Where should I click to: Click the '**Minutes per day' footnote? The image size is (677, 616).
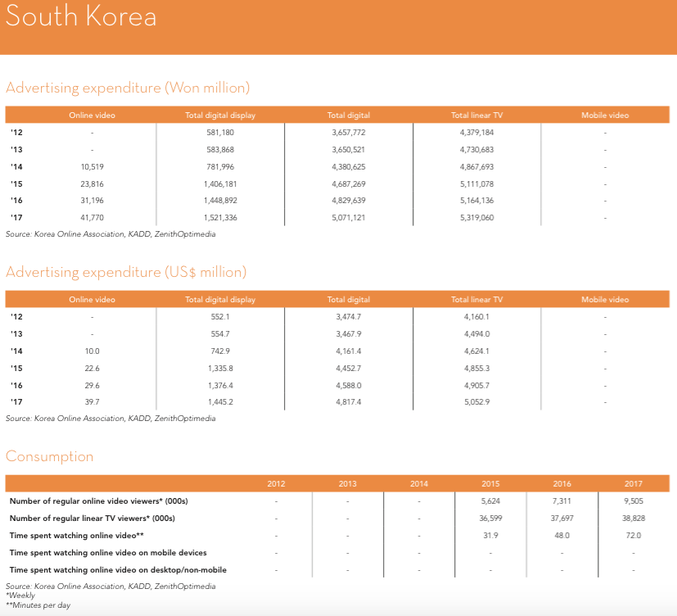coord(38,605)
